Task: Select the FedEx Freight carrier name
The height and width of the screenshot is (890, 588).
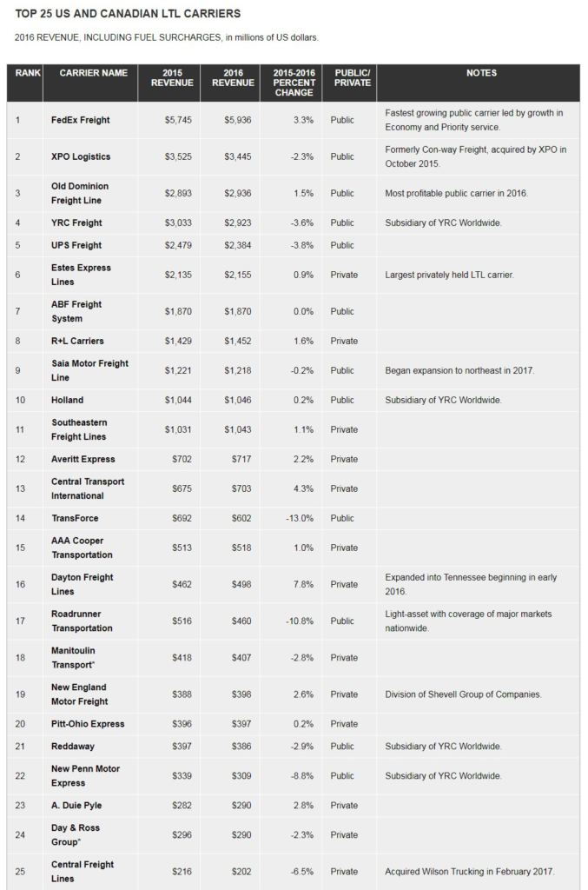Action: pyautogui.click(x=81, y=120)
